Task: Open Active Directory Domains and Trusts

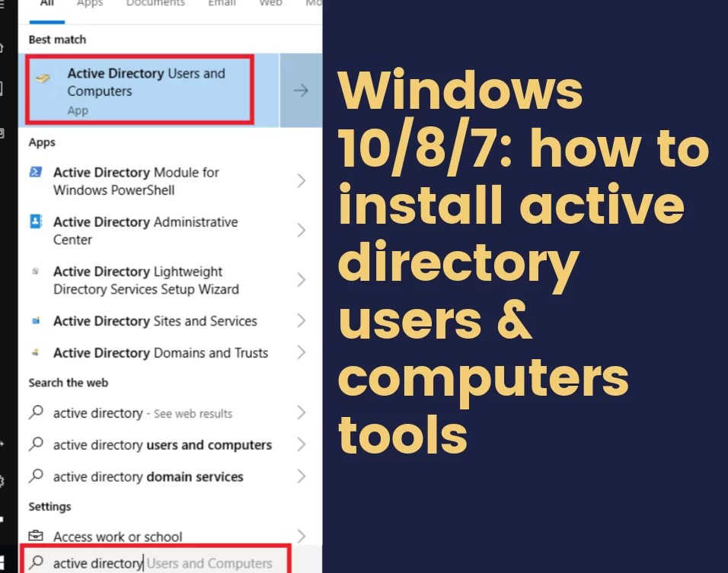Action: 161,352
